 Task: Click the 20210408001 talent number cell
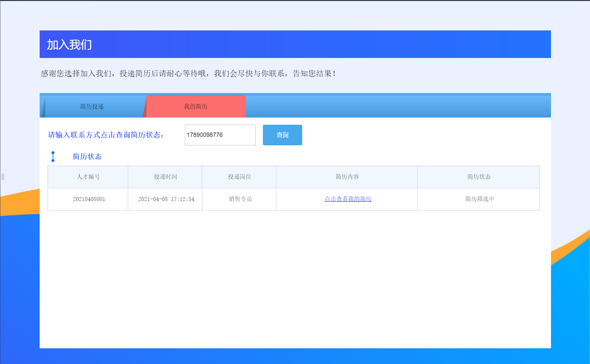88,199
